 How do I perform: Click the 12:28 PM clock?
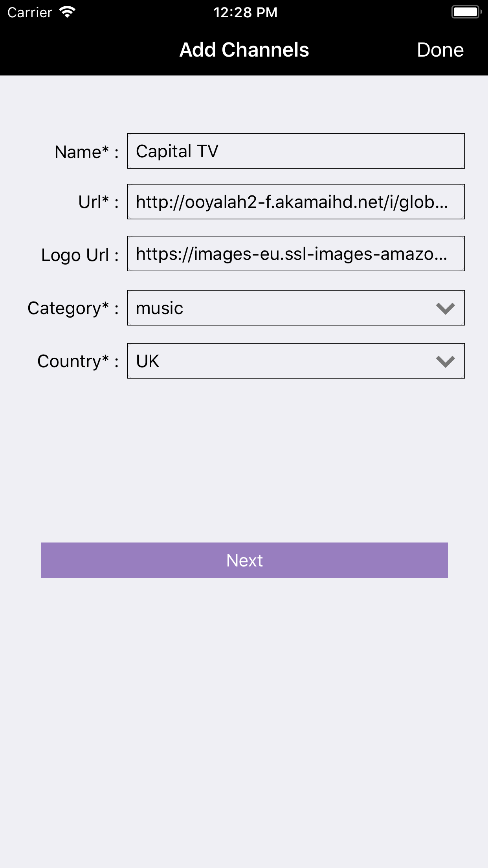pos(245,13)
